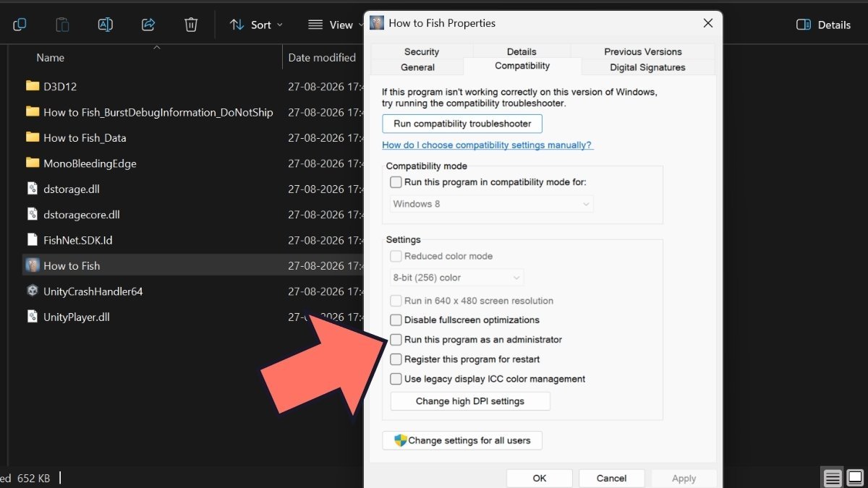868x488 pixels.
Task: Click the MonoBleedingEdge folder icon
Action: pyautogui.click(x=32, y=163)
